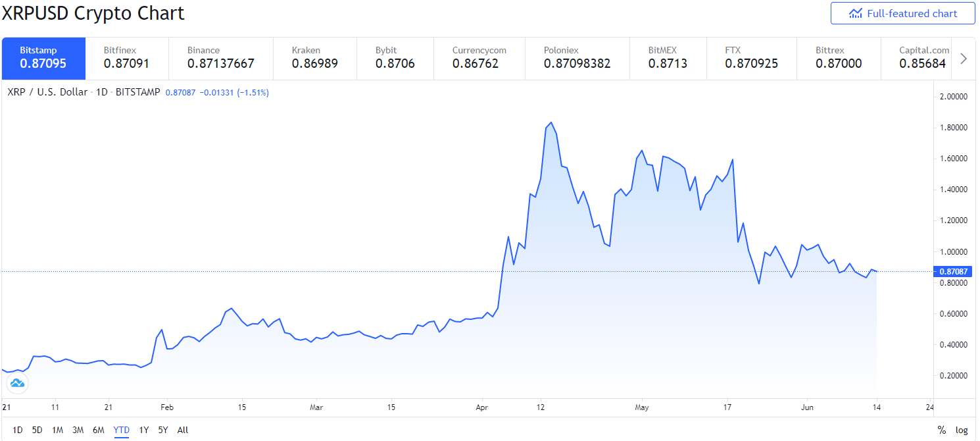This screenshot has width=980, height=441.
Task: Select the 1D timeframe
Action: (18, 429)
